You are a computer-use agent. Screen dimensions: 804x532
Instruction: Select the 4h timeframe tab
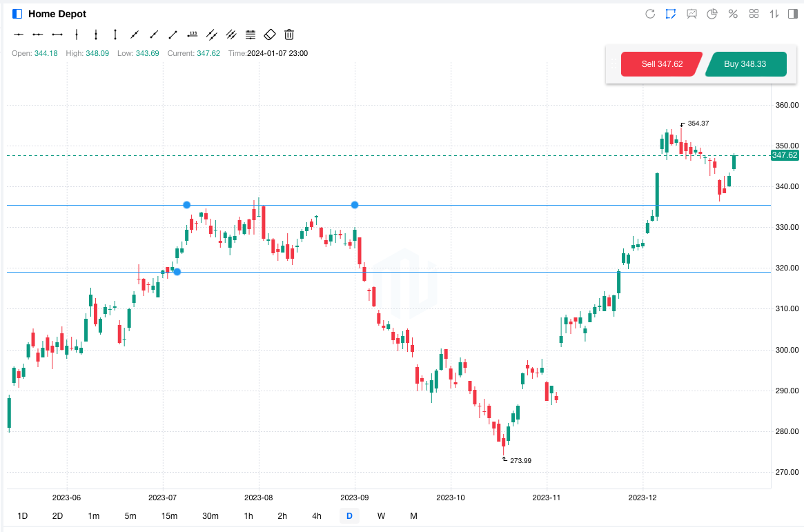click(316, 516)
